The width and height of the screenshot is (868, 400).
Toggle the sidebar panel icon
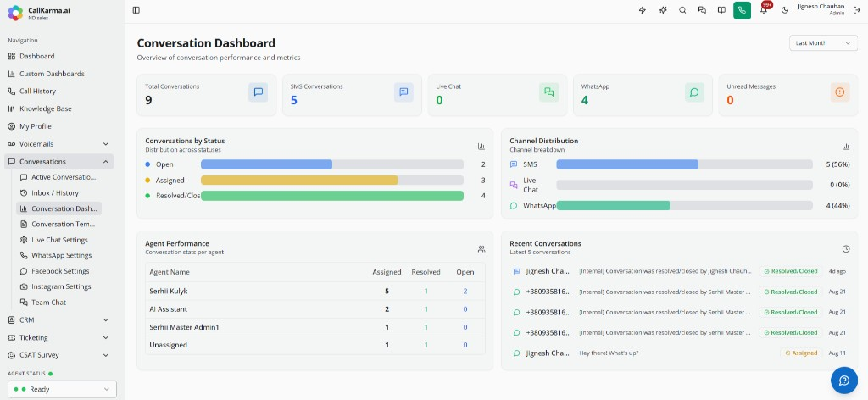136,10
